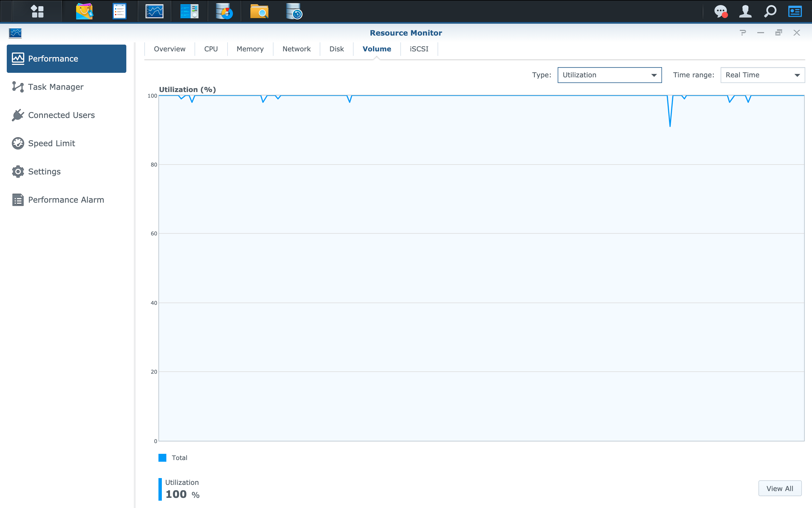Switch to the Overview tab
Image resolution: width=812 pixels, height=508 pixels.
click(169, 49)
